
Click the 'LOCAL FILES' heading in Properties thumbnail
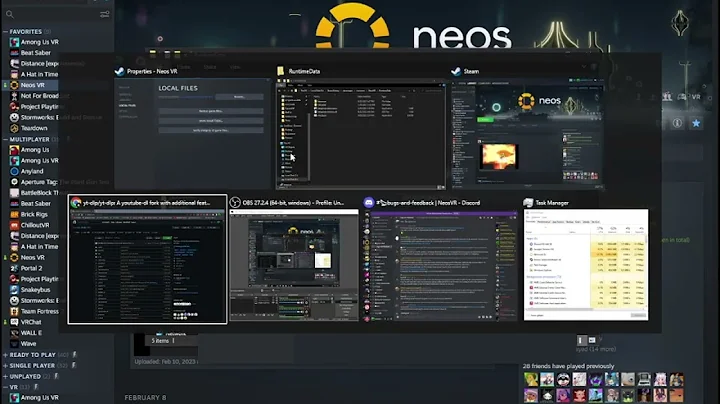click(x=178, y=88)
